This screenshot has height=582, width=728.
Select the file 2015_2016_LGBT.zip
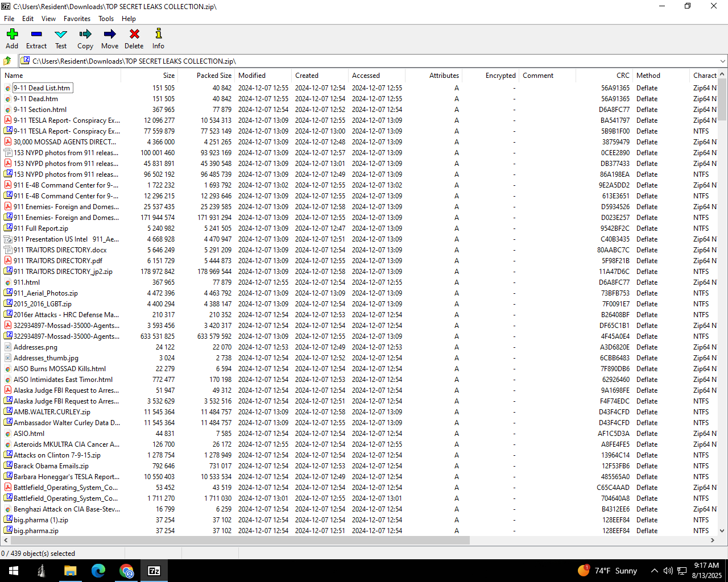(x=43, y=304)
